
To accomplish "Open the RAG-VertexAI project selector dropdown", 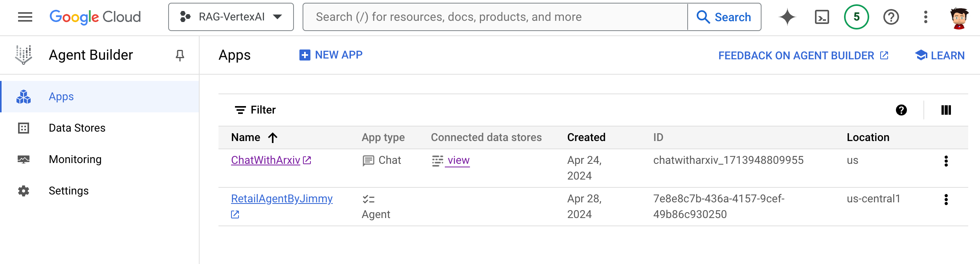I will coord(231,17).
